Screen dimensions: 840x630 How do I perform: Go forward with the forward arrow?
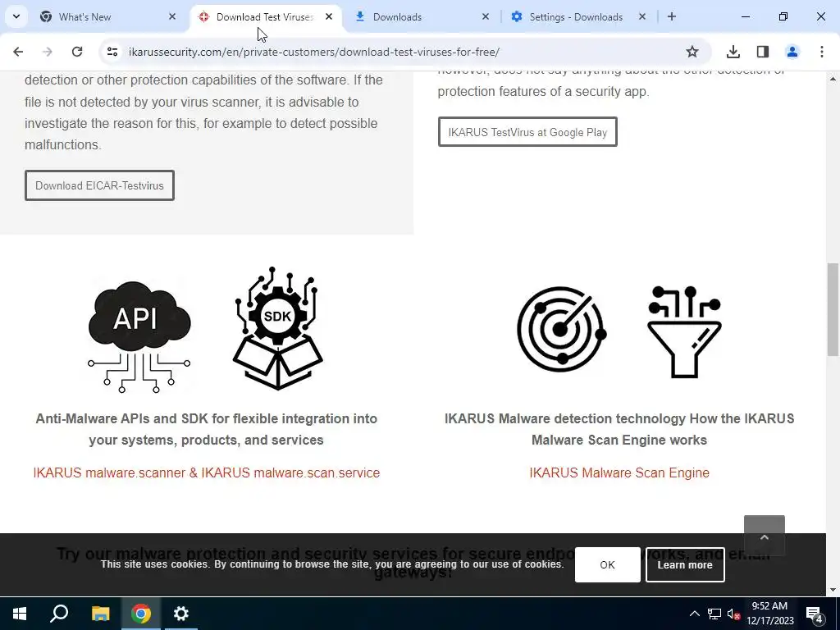(x=48, y=52)
